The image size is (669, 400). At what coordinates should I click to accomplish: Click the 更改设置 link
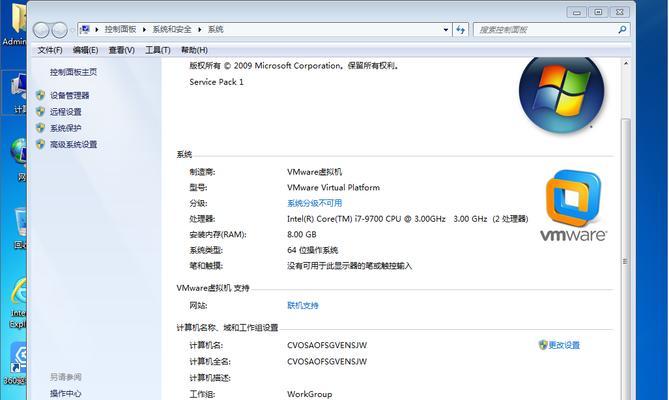564,345
